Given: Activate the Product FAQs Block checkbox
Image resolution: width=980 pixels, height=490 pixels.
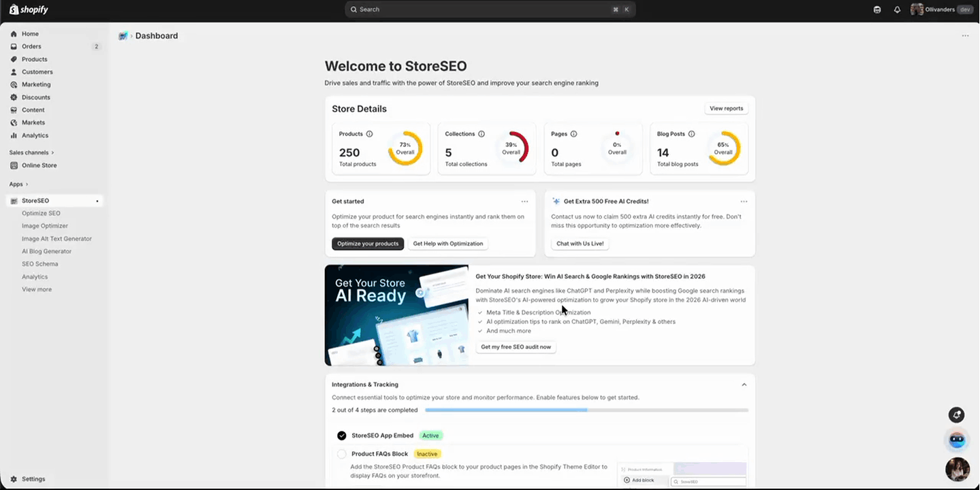Looking at the screenshot, I should (x=342, y=453).
